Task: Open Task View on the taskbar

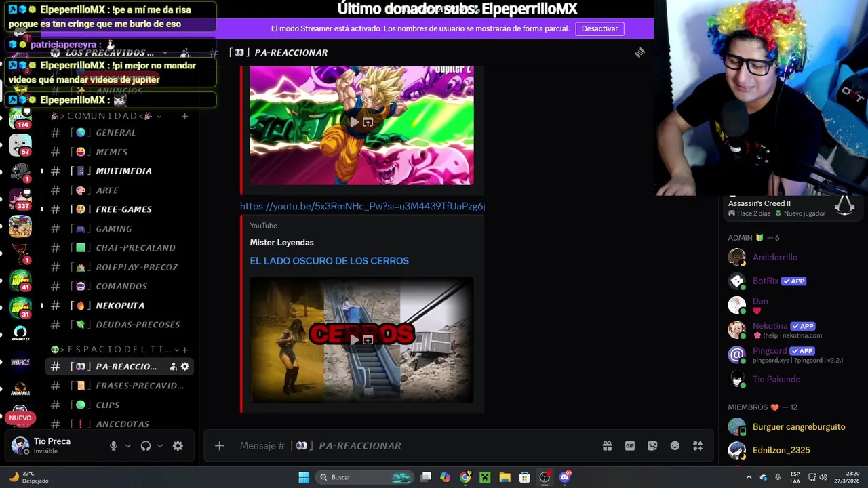Action: [x=425, y=477]
